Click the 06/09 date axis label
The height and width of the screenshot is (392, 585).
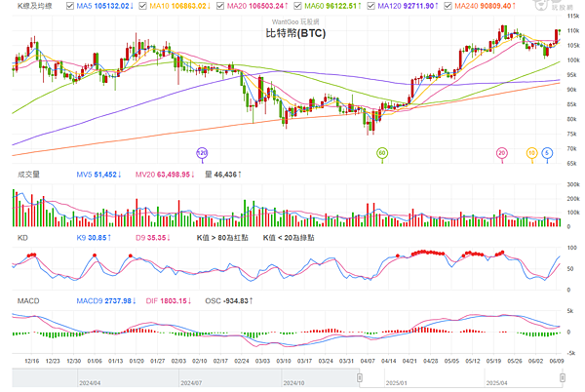pos(557,361)
